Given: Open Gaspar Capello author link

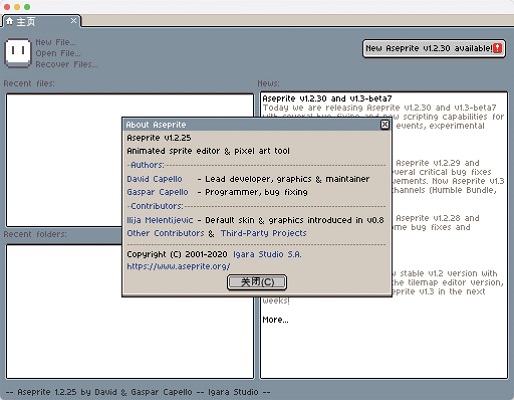Looking at the screenshot, I should pyautogui.click(x=158, y=192).
